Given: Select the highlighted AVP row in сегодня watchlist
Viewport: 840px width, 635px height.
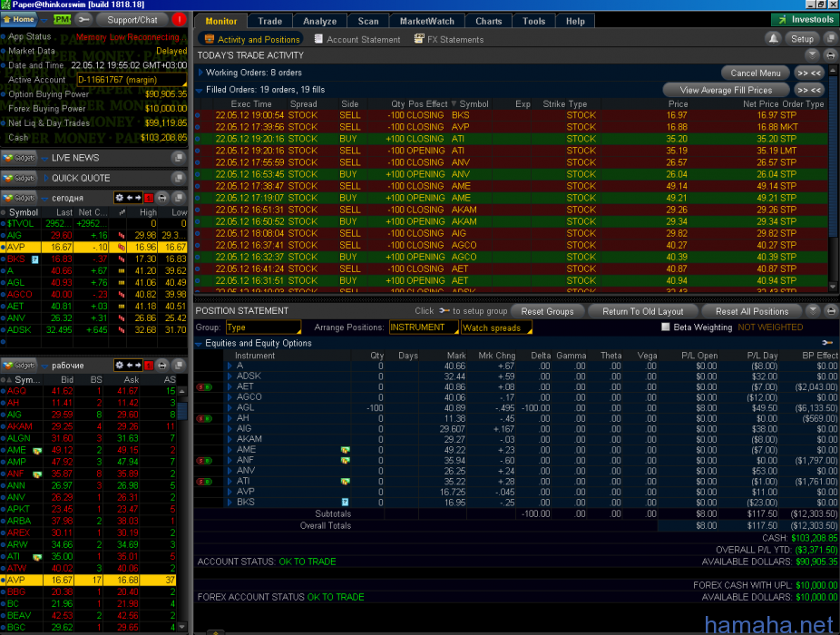Looking at the screenshot, I should [x=93, y=247].
